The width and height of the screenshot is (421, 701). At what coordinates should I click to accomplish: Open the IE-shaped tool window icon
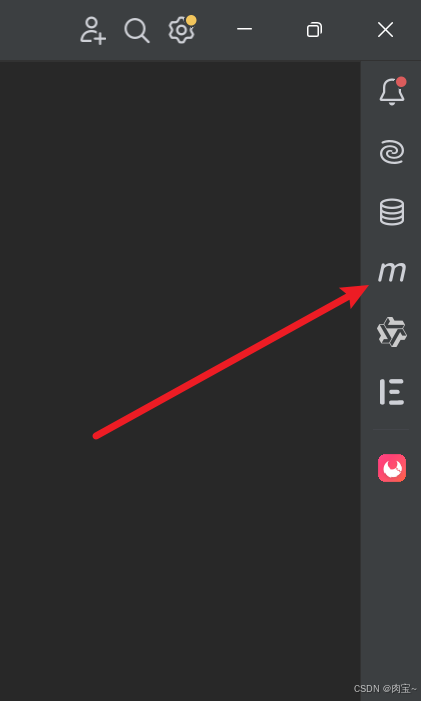[392, 392]
